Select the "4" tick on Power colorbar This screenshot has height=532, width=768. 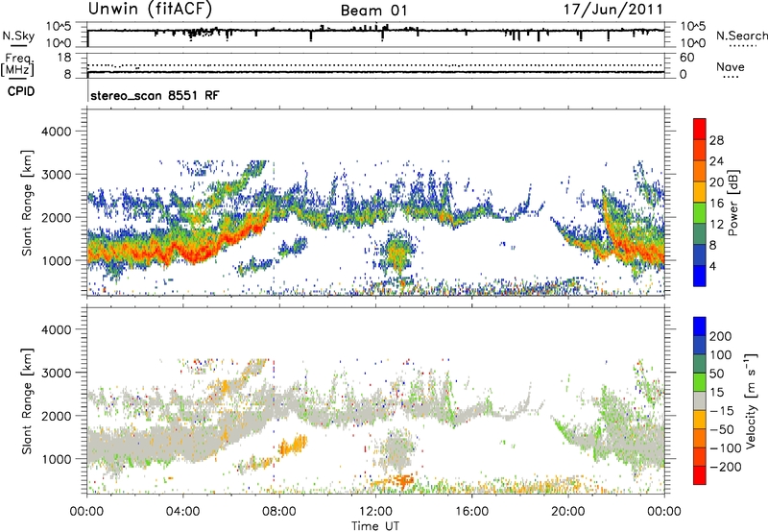point(713,266)
